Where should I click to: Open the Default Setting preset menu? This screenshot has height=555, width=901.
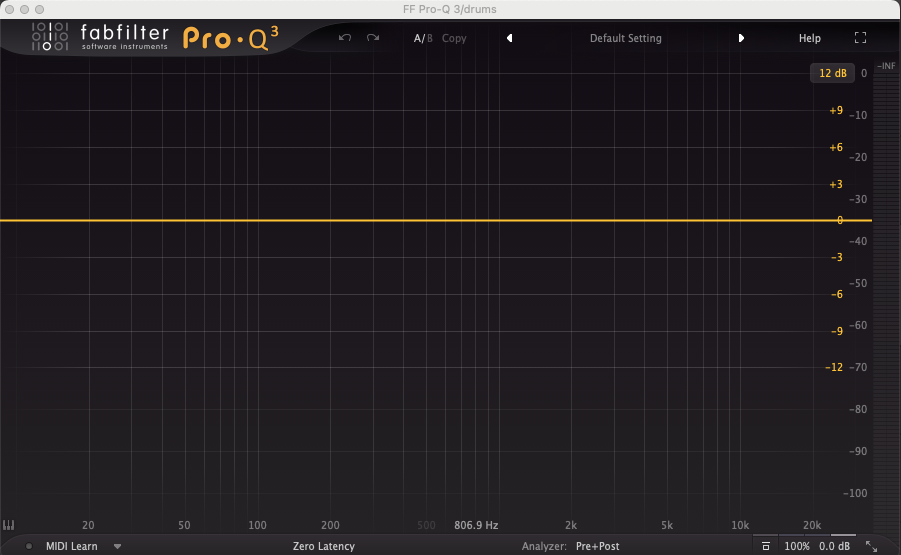coord(625,38)
